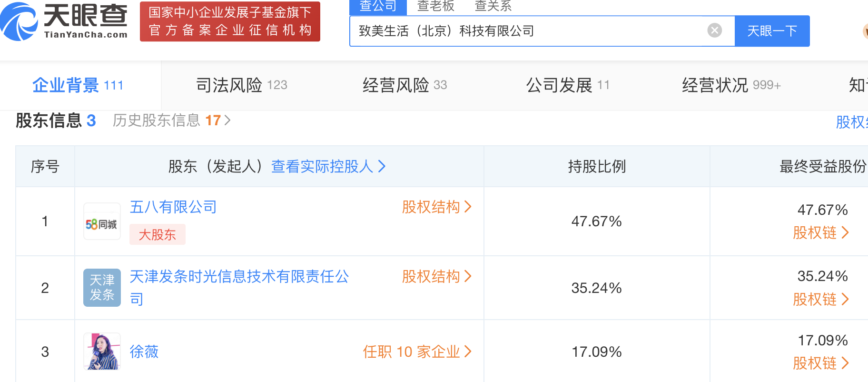This screenshot has width=868, height=382.
Task: Open the 经营风险 section tab
Action: pyautogui.click(x=404, y=85)
